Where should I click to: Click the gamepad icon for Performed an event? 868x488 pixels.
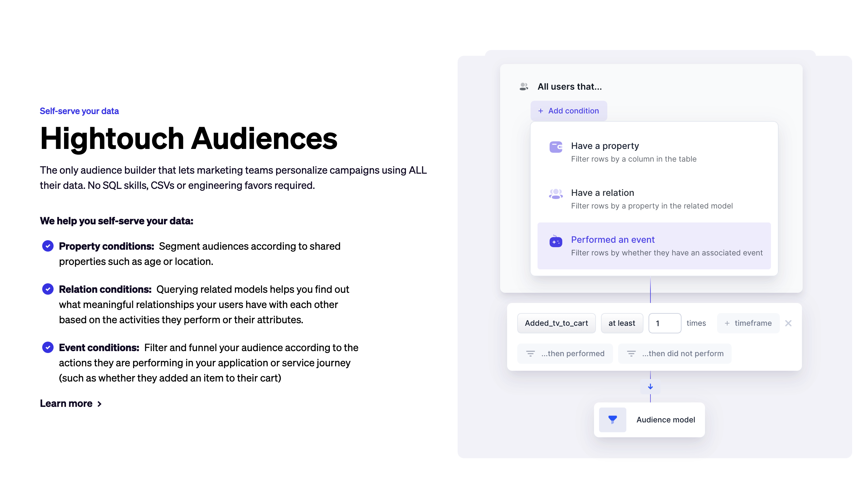tap(556, 241)
